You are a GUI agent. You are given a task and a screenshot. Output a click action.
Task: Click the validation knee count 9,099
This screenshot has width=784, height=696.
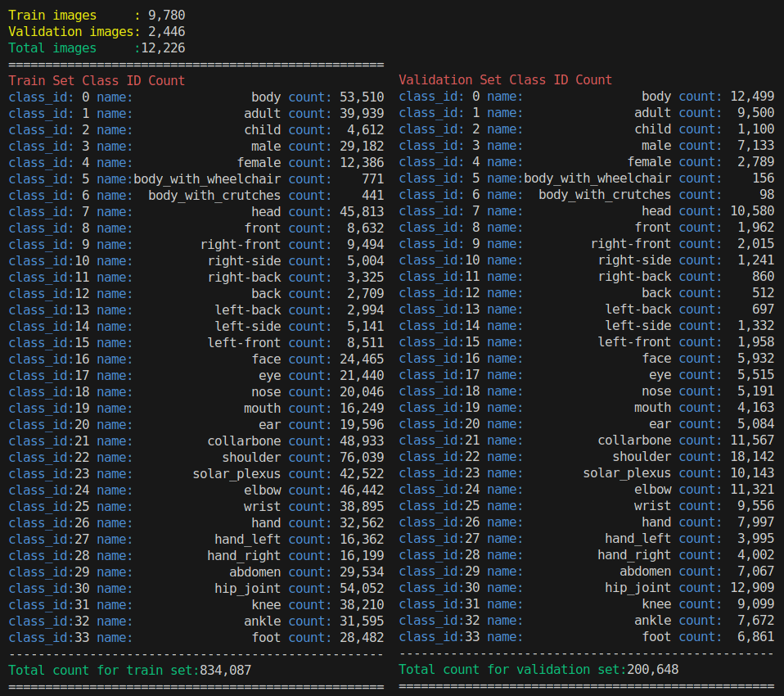[756, 604]
